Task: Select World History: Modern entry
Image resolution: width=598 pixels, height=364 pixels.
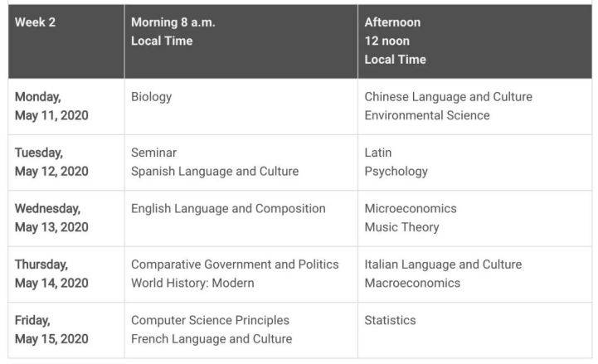Action: (192, 283)
